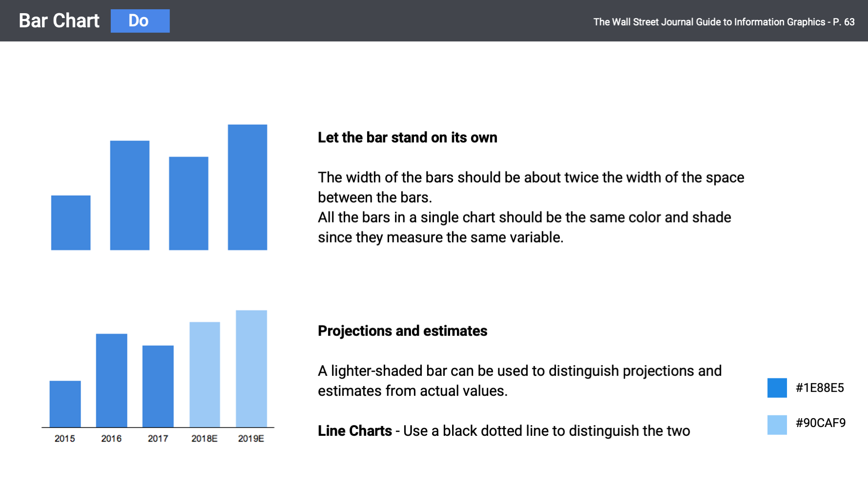868x488 pixels.
Task: Click the "2017" axis label
Action: [x=158, y=439]
